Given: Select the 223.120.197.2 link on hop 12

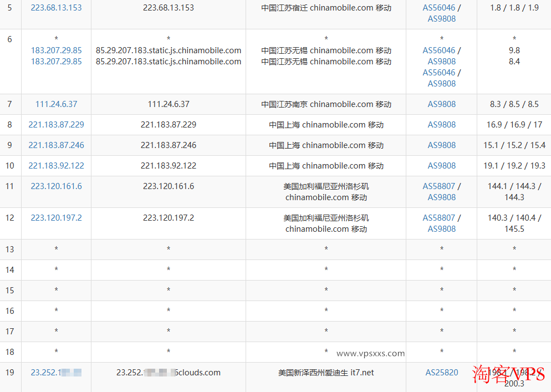Looking at the screenshot, I should [56, 217].
